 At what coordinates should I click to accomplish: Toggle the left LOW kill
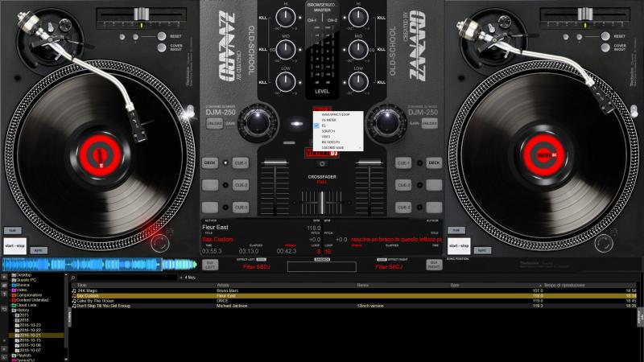[263, 82]
